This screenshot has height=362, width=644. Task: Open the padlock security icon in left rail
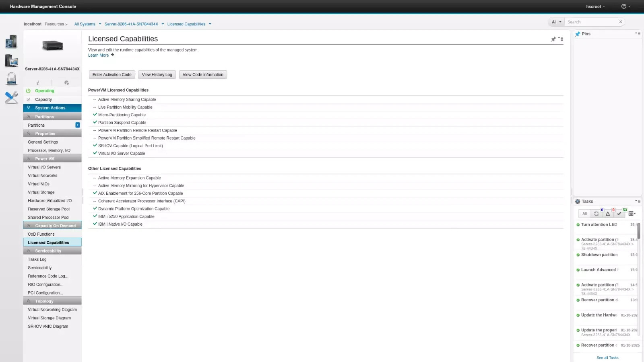[x=11, y=79]
